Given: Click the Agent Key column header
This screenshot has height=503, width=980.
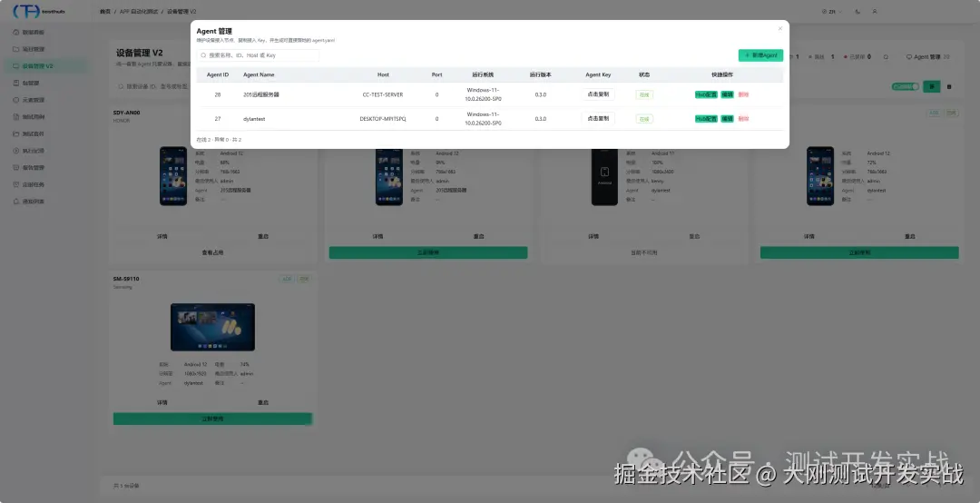Looking at the screenshot, I should point(598,74).
